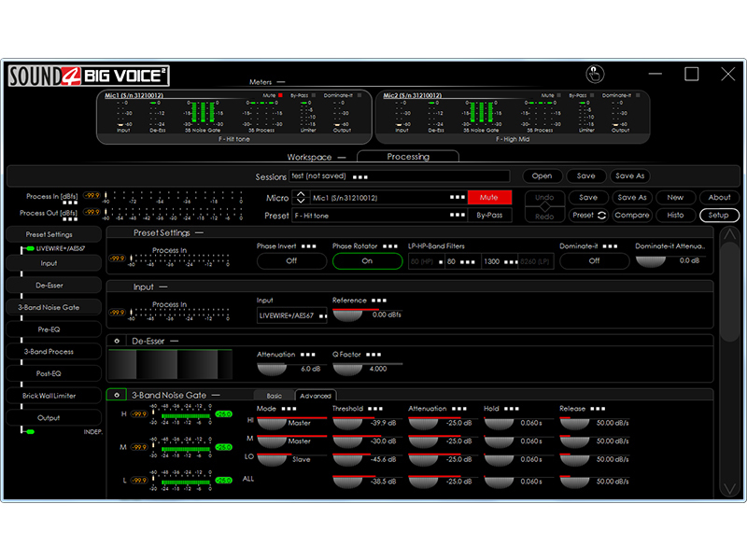Open Reference three-dot options
Viewport: 747px width, 560px height.
(x=379, y=301)
